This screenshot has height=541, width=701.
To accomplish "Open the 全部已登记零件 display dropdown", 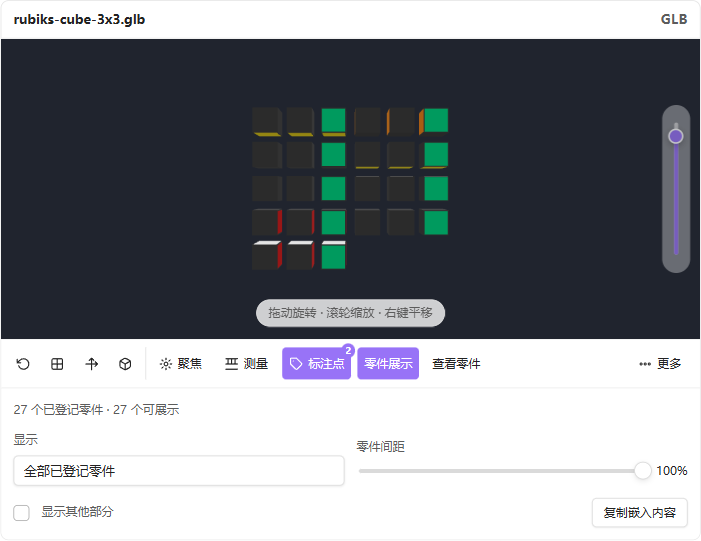I will click(179, 471).
